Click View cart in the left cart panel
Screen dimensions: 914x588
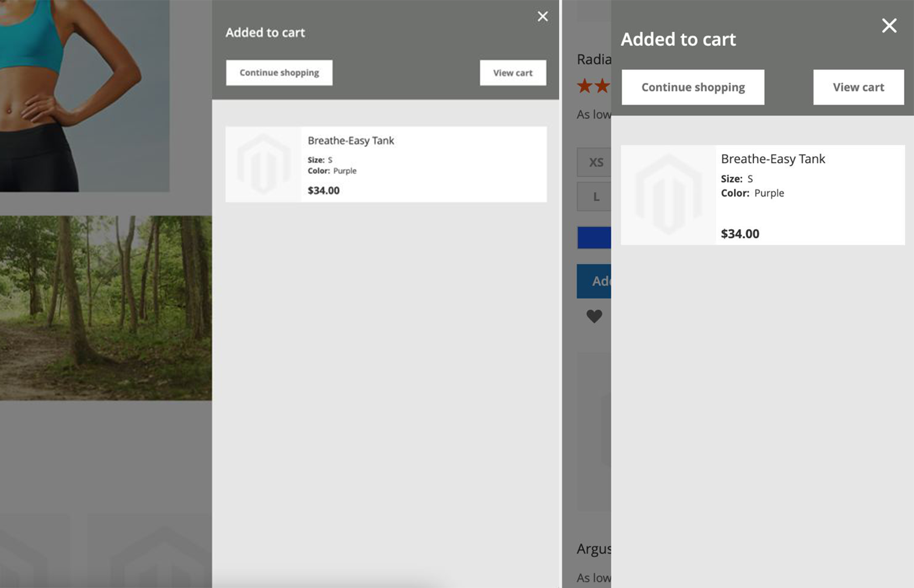coord(513,72)
